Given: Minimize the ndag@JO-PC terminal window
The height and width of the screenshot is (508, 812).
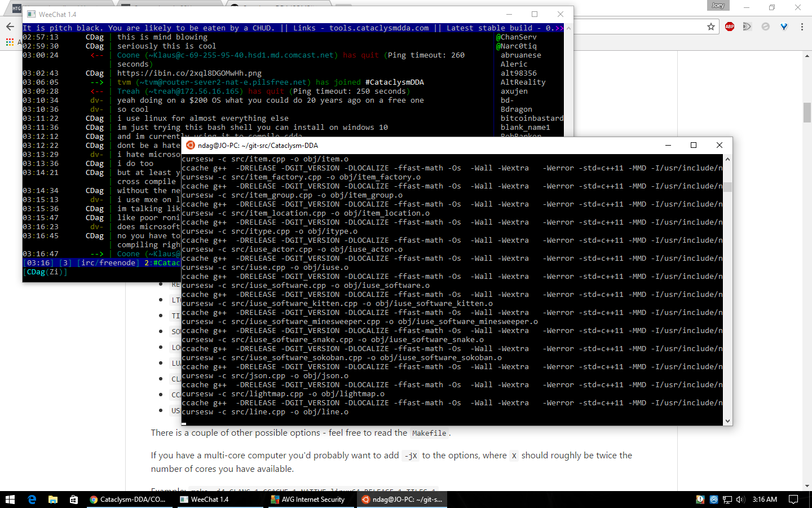Looking at the screenshot, I should pos(668,145).
